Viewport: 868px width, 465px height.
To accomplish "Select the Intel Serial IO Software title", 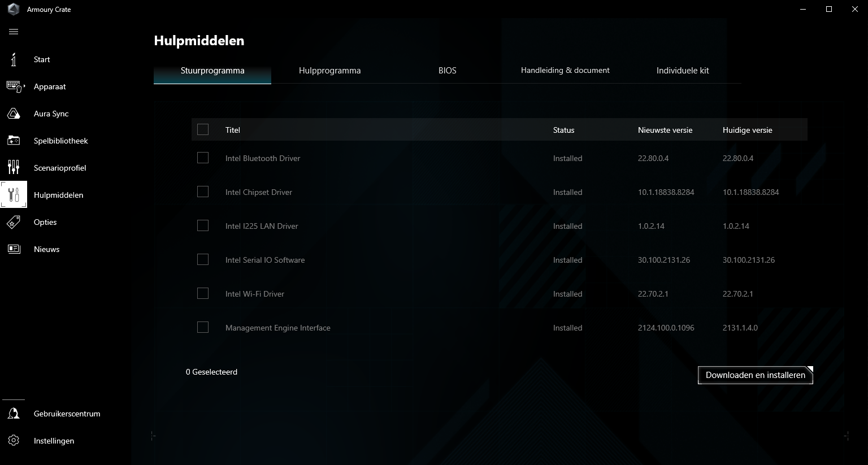I will click(265, 260).
